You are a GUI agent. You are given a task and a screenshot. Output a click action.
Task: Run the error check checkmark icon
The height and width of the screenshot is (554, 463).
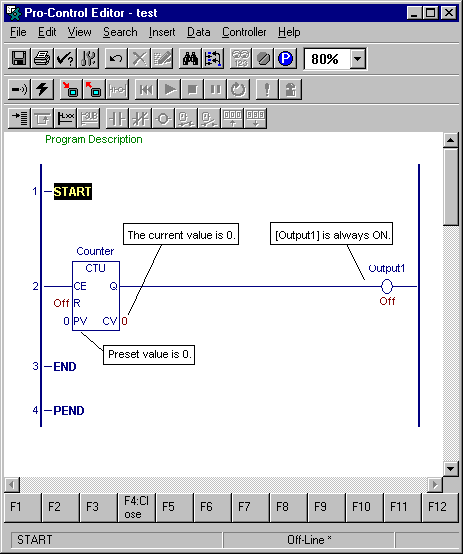point(65,58)
